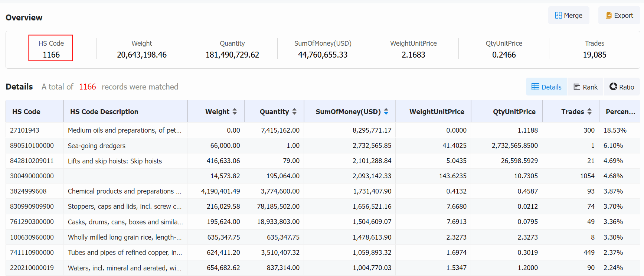Click overview QtyUnitPrice value 0.2466
644x276 pixels.
[x=504, y=55]
